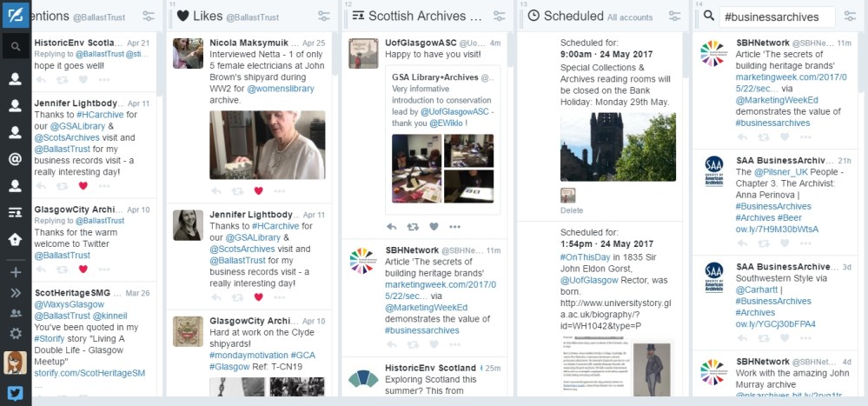Click the search icon in the sidebar
This screenshot has height=406, width=868.
point(15,47)
